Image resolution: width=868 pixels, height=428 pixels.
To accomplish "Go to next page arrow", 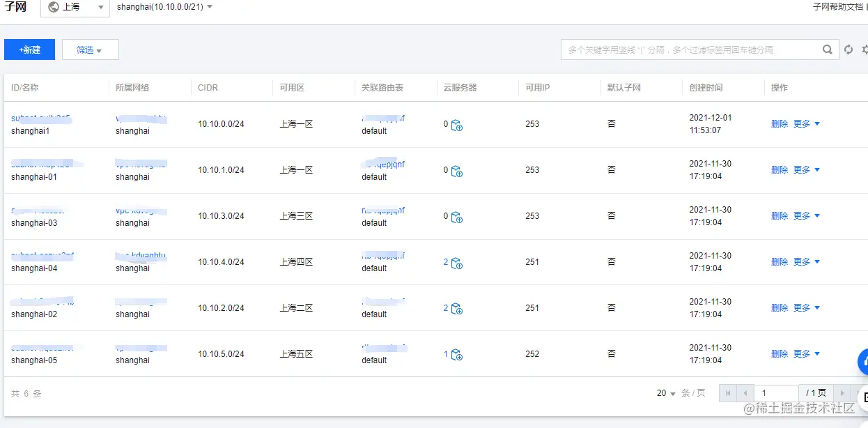I will tap(842, 393).
